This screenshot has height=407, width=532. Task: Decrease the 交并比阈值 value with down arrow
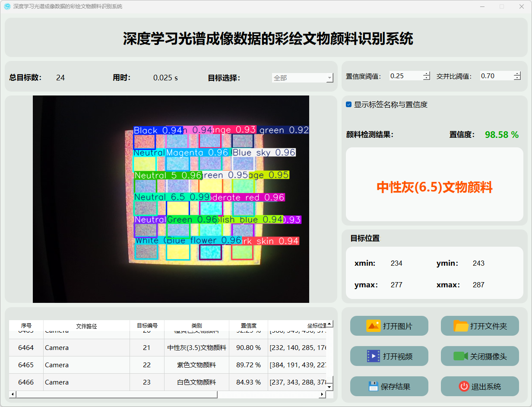click(x=517, y=78)
